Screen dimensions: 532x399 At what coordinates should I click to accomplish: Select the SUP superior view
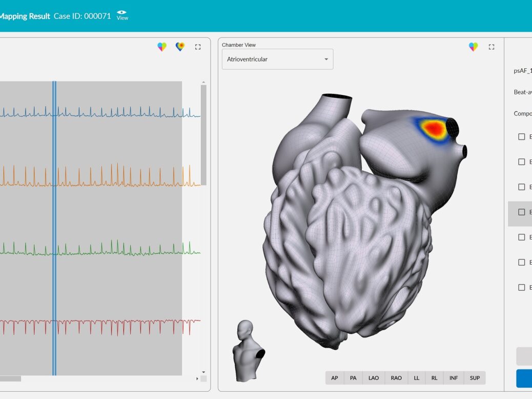[475, 378]
